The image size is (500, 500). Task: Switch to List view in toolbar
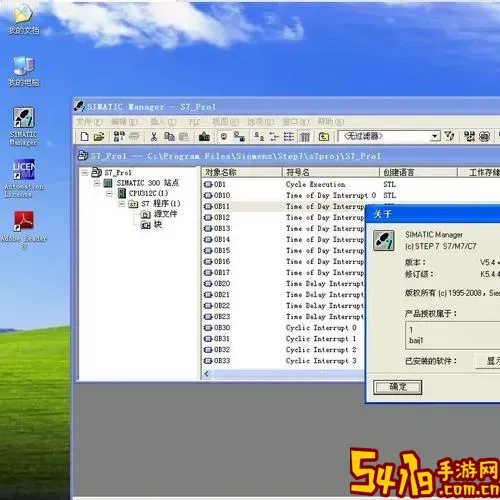point(289,136)
